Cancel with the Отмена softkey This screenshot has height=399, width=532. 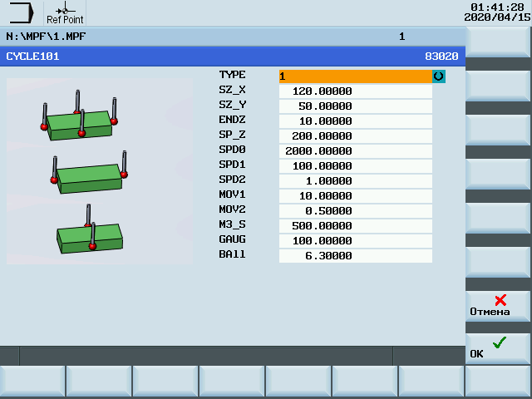pos(497,306)
